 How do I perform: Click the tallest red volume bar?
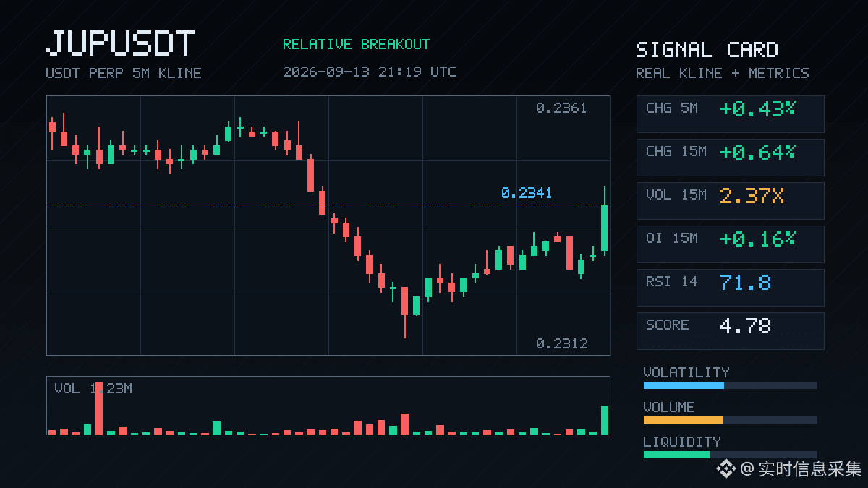click(x=99, y=408)
